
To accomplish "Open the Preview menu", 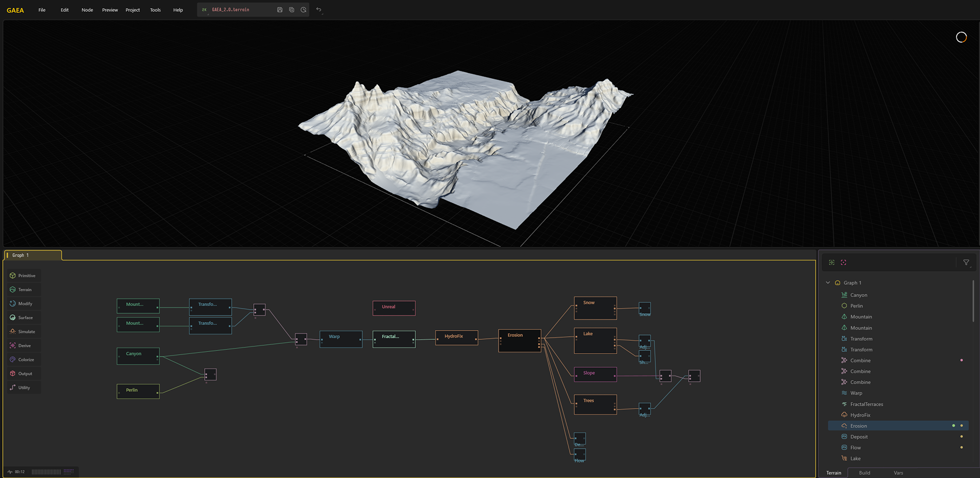I will 110,10.
